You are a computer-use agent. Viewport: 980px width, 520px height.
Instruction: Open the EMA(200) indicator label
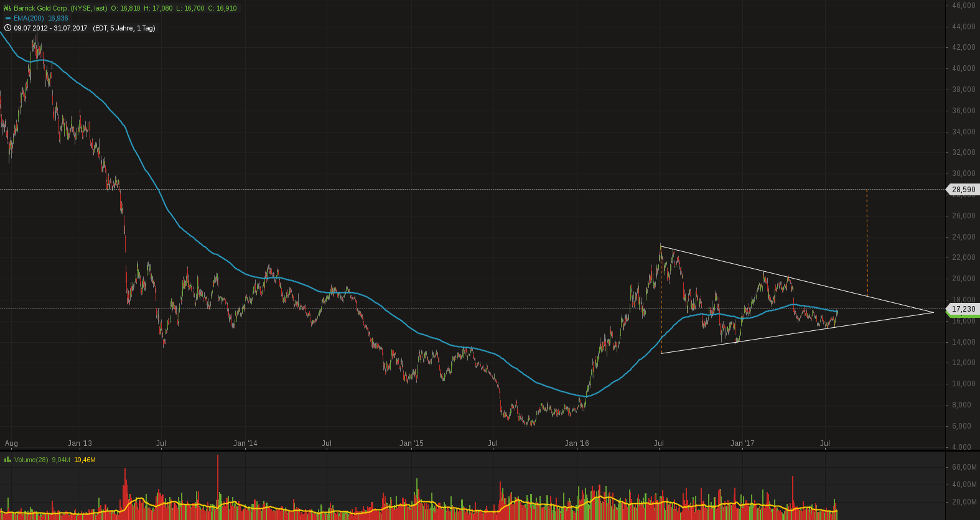click(29, 18)
